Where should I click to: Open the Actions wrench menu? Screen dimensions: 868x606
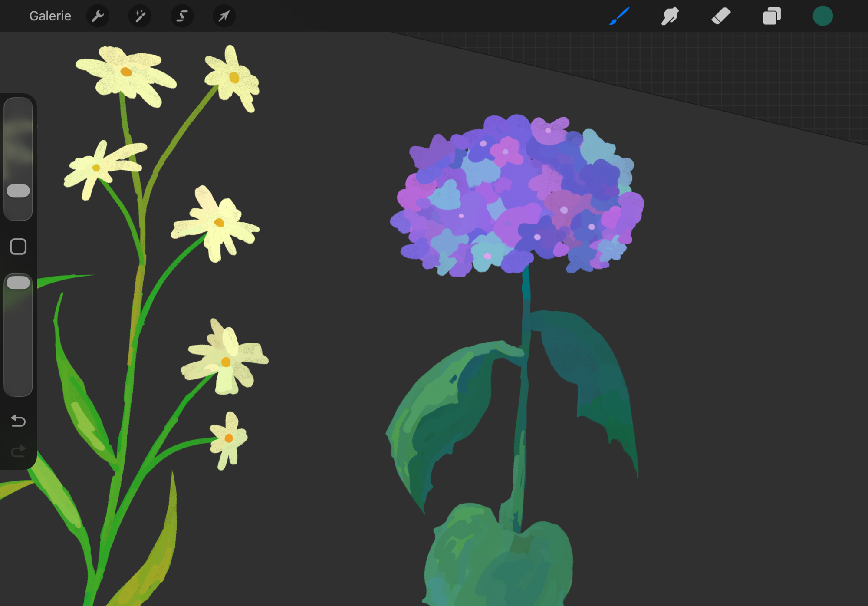click(x=98, y=16)
